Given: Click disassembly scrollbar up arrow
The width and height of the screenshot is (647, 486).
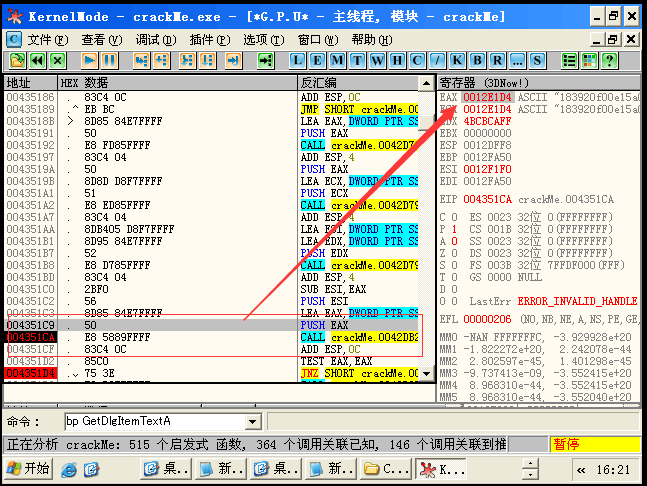Looking at the screenshot, I should [426, 83].
